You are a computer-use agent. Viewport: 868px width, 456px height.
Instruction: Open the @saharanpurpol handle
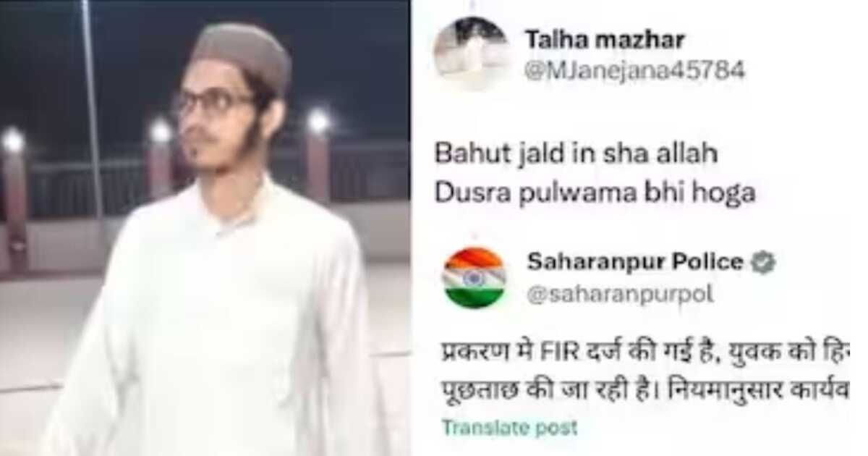pyautogui.click(x=620, y=295)
